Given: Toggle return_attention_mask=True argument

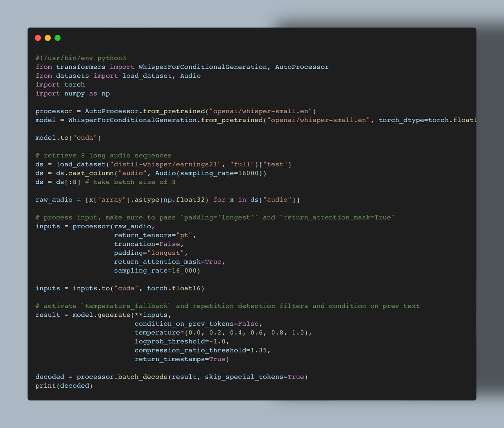Looking at the screenshot, I should [x=168, y=261].
